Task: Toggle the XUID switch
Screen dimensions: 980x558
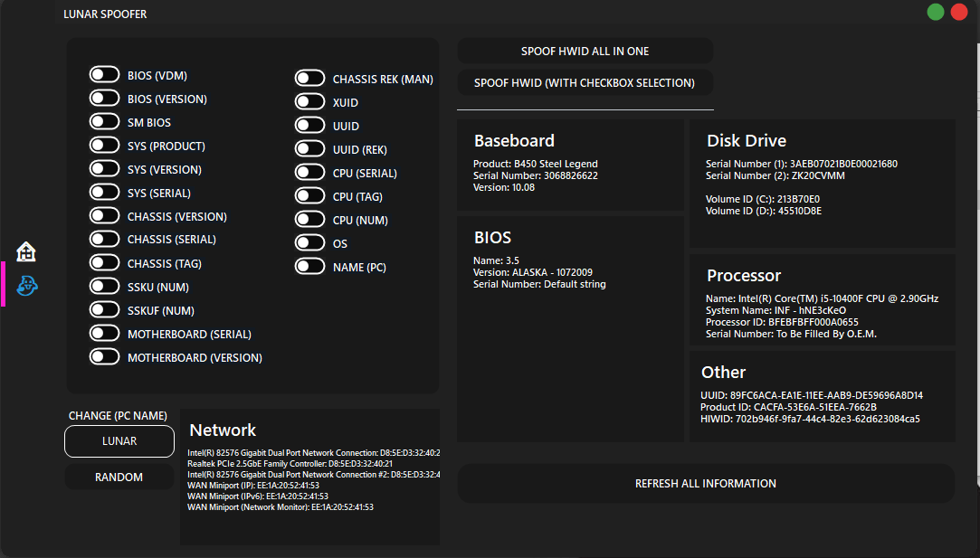Action: 310,101
